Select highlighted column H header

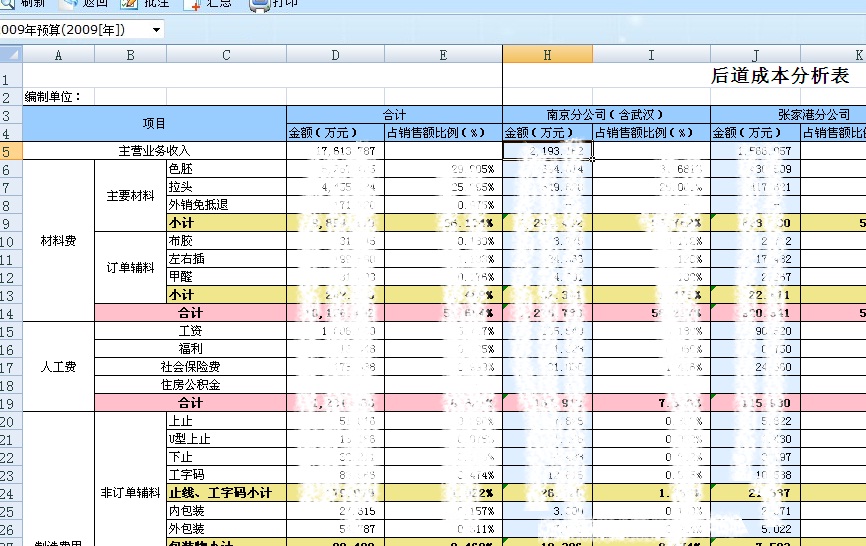[x=547, y=55]
